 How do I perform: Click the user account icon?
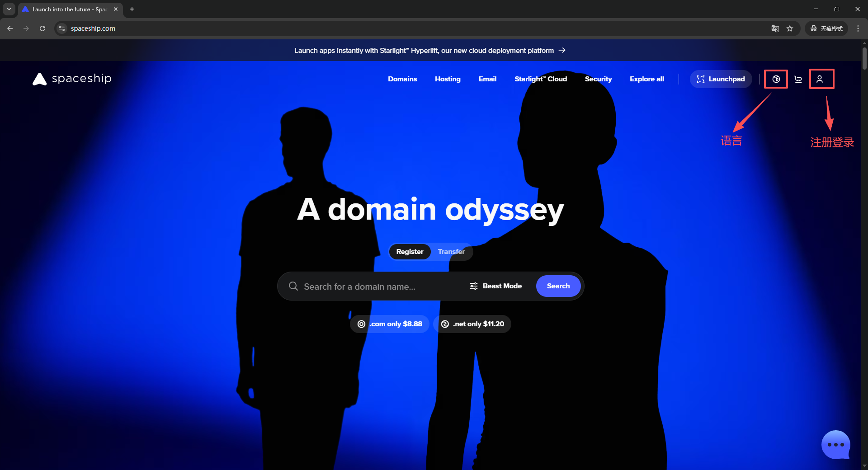click(x=819, y=79)
